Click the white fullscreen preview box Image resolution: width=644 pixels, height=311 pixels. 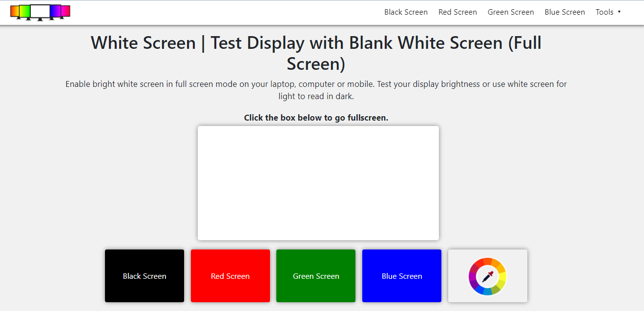[318, 183]
